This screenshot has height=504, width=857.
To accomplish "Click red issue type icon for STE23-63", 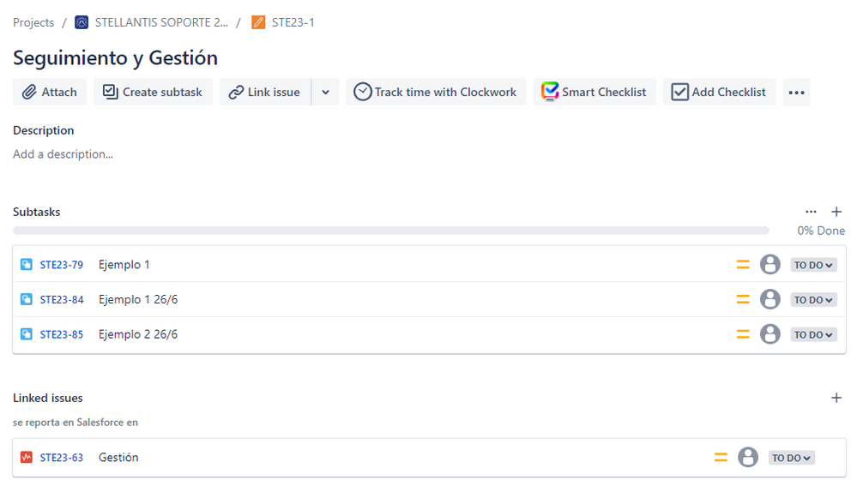I will 27,457.
